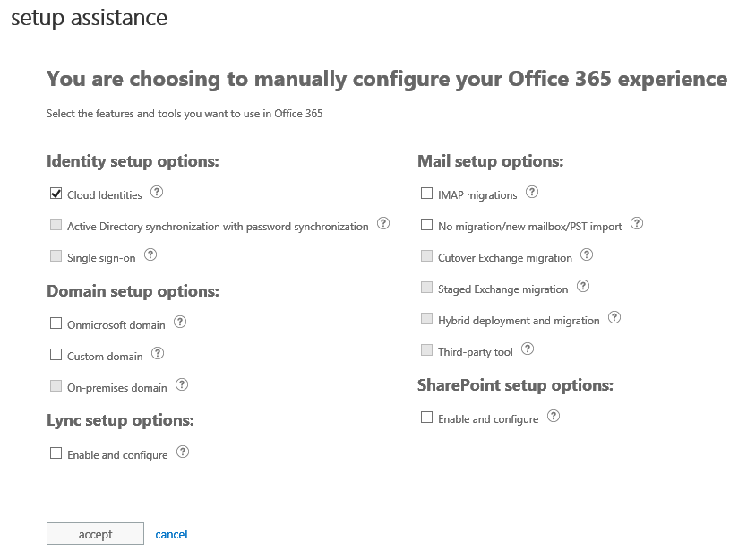The width and height of the screenshot is (747, 560).
Task: Click help icon beside Single sign-on
Action: point(150,255)
